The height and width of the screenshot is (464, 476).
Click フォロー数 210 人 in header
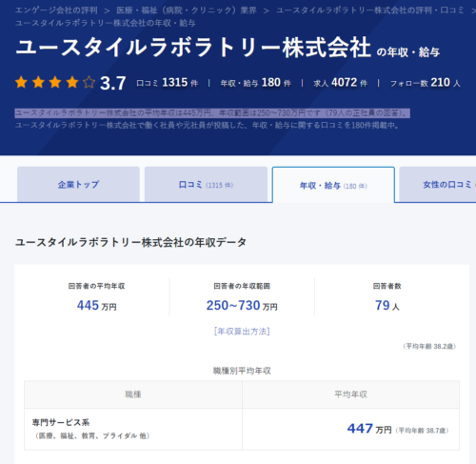[426, 83]
